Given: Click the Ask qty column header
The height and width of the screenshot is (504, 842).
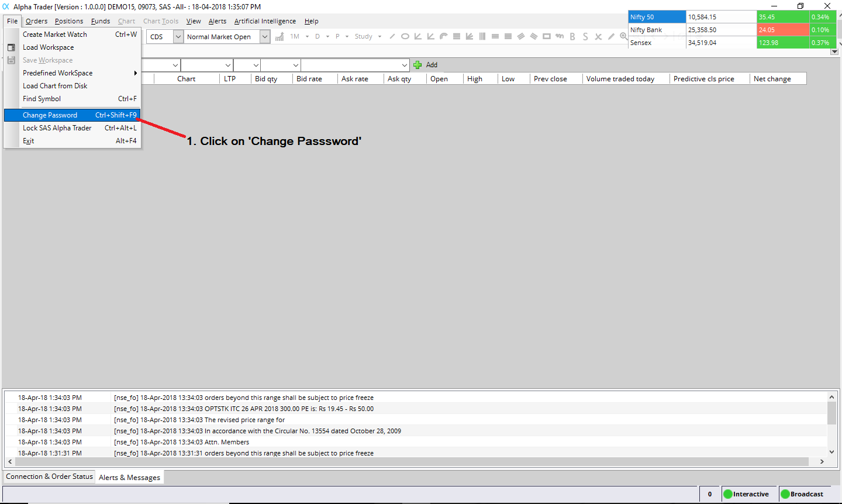Looking at the screenshot, I should (x=405, y=79).
